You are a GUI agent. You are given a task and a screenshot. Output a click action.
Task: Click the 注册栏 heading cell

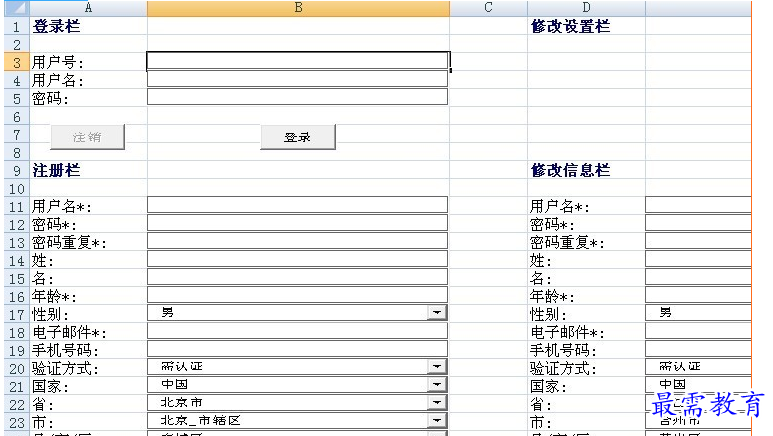pyautogui.click(x=88, y=170)
